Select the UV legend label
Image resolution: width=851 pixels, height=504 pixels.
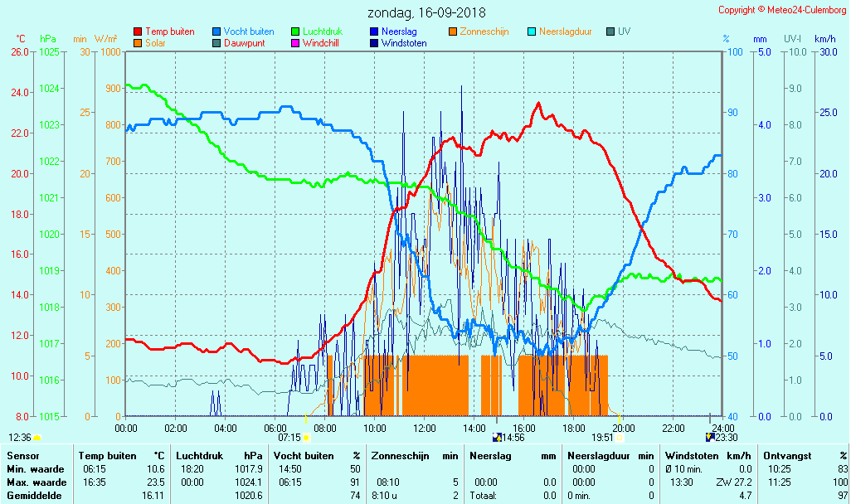click(x=624, y=31)
